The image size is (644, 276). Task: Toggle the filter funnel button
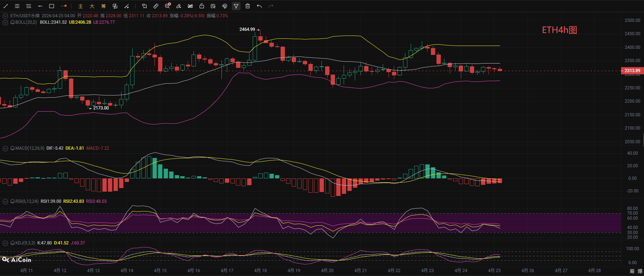236,6
